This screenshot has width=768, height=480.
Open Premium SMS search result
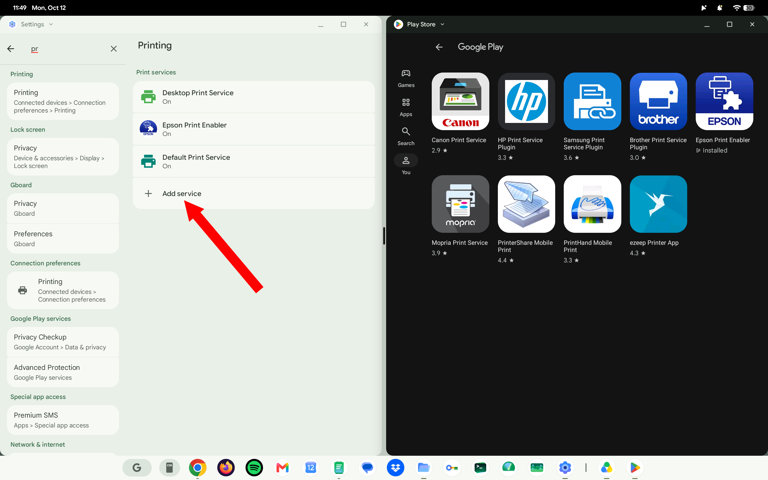point(63,420)
